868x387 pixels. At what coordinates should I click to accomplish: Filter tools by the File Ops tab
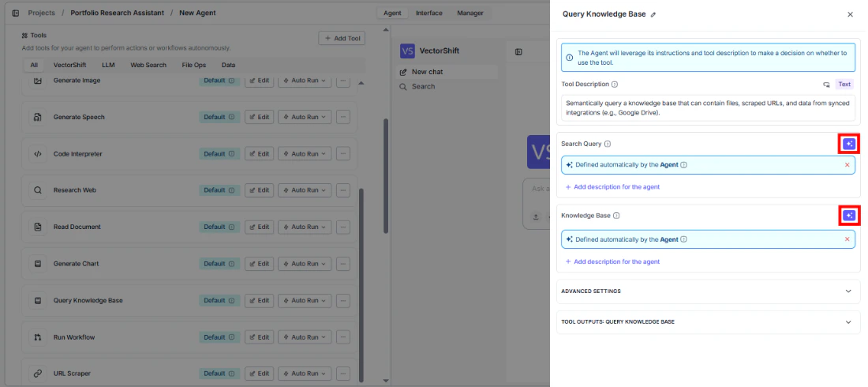tap(194, 65)
